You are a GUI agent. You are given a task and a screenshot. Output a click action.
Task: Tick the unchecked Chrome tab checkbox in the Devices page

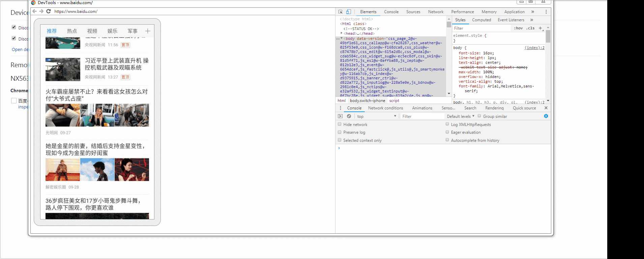tap(14, 101)
